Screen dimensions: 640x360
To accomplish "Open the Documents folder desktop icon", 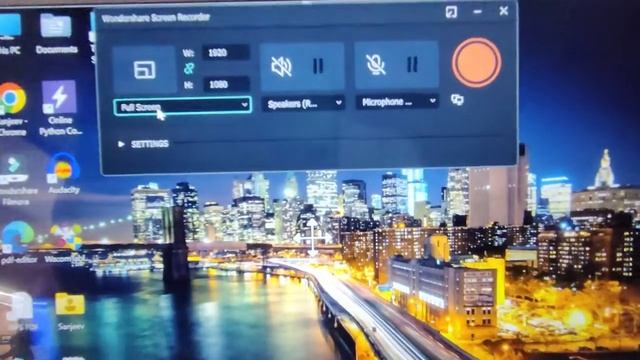I will click(56, 34).
